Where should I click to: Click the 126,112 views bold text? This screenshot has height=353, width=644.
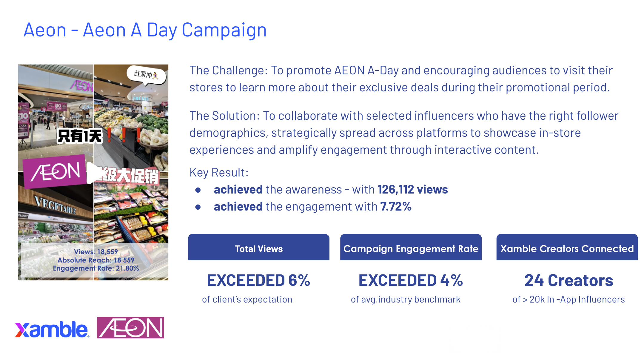[413, 190]
